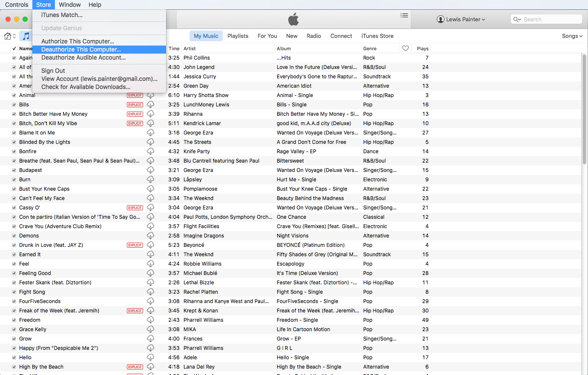Click the magnifier icon in the search field

516,19
